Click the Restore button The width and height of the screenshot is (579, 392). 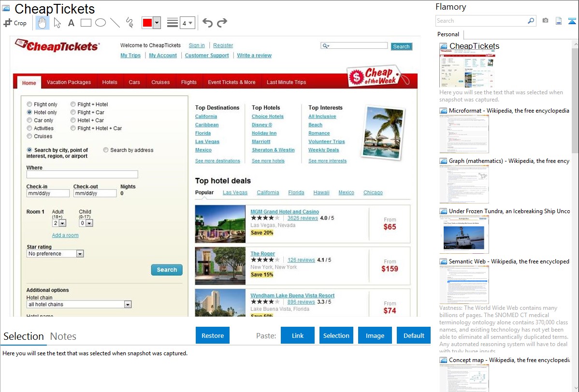[213, 335]
